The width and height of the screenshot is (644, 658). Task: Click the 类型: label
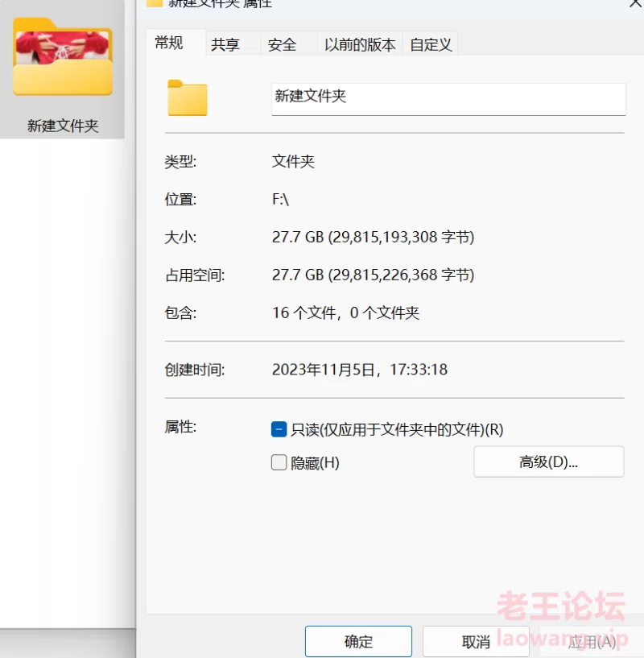tap(180, 162)
